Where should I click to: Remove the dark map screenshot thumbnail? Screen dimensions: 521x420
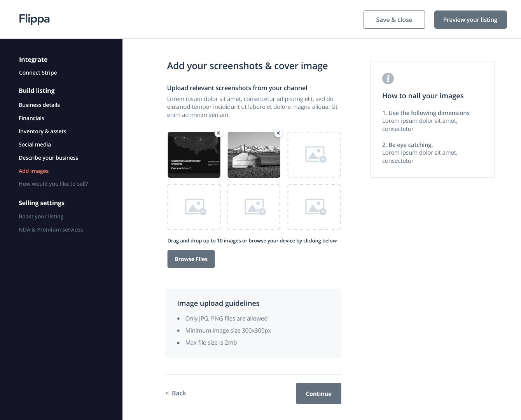click(219, 133)
